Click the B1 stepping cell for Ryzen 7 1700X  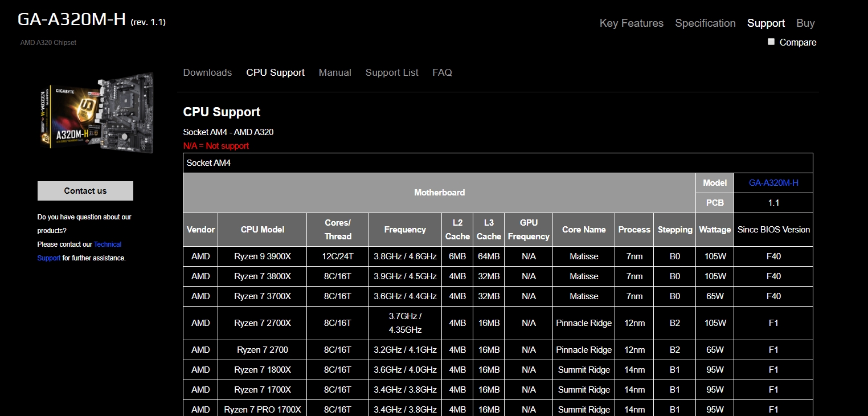pos(675,390)
